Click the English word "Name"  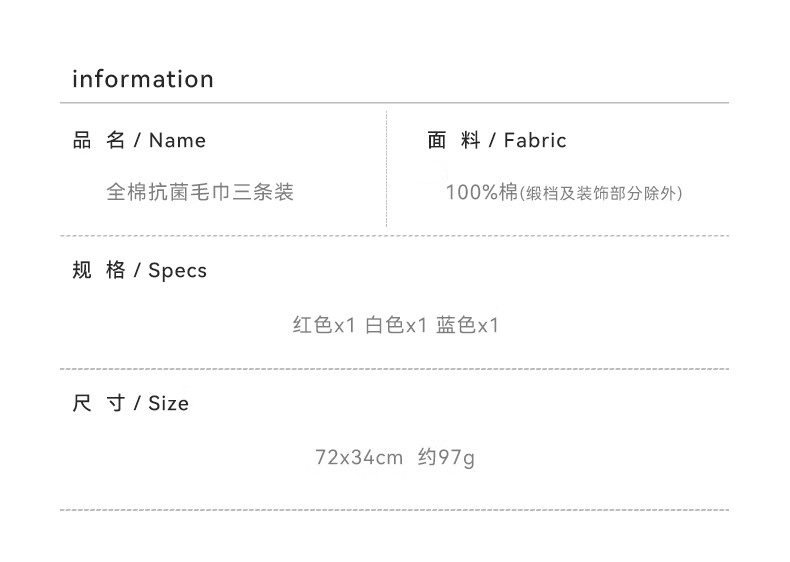click(177, 141)
